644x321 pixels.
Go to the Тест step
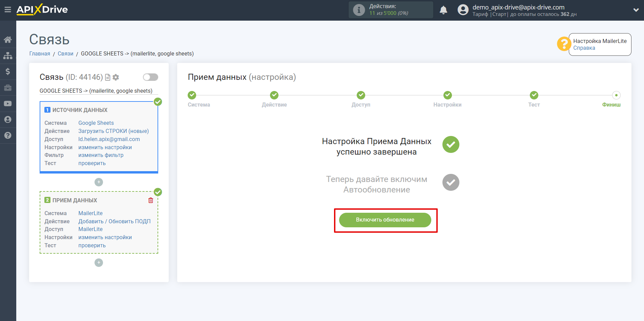point(534,95)
